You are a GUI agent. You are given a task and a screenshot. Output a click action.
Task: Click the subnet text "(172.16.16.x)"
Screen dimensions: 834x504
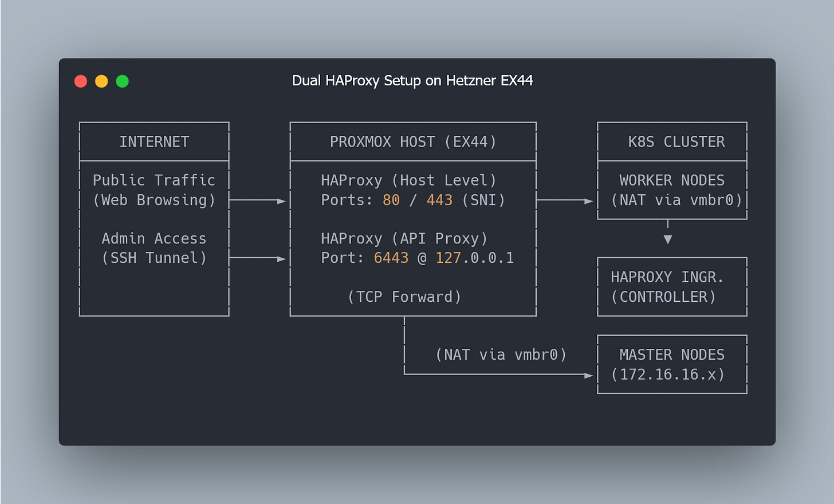(x=668, y=375)
